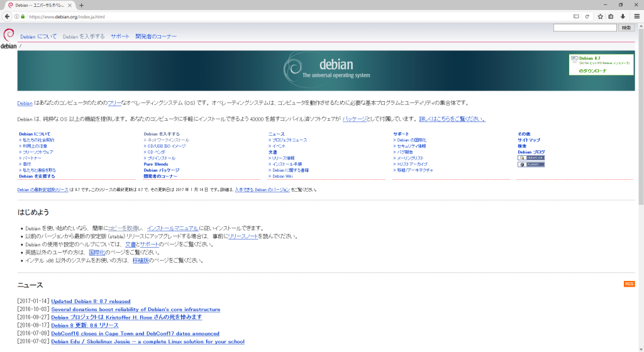Click '移植版' link in getting started list
The width and height of the screenshot is (644, 352).
140,260
